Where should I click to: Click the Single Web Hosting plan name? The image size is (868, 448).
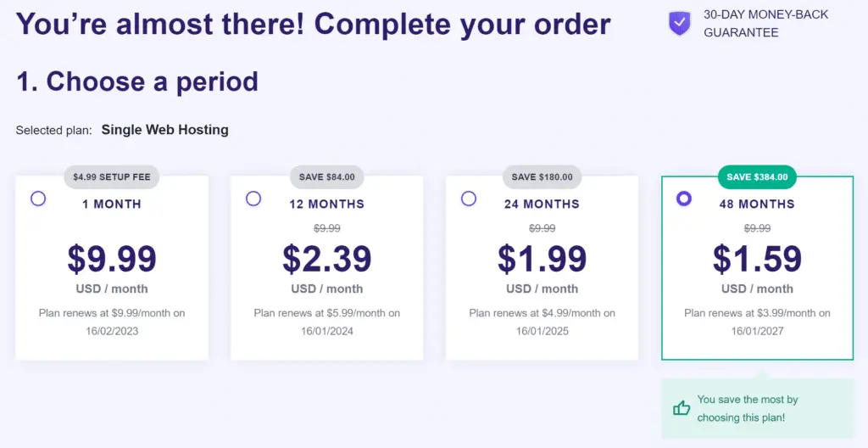click(x=164, y=130)
